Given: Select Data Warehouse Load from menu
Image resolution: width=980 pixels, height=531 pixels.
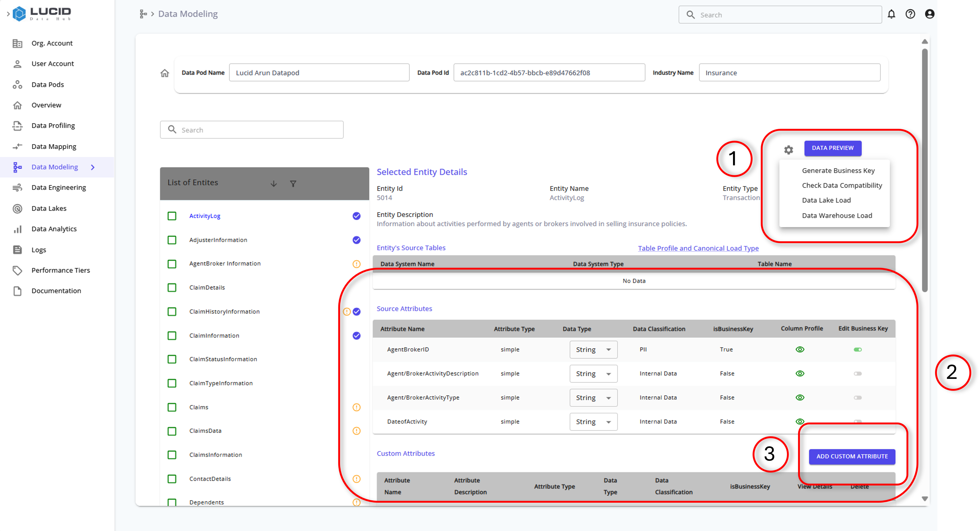Looking at the screenshot, I should 837,215.
